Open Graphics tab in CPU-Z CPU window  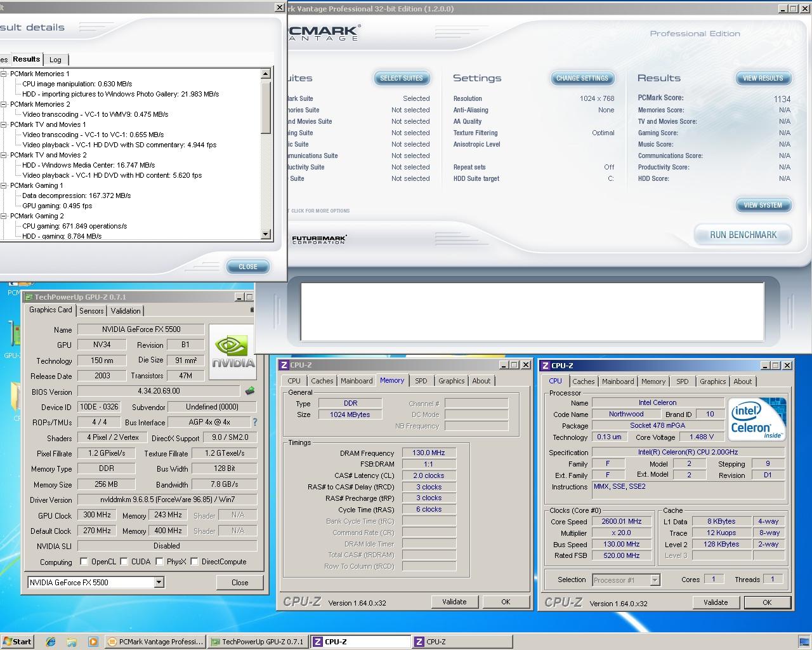(x=712, y=381)
